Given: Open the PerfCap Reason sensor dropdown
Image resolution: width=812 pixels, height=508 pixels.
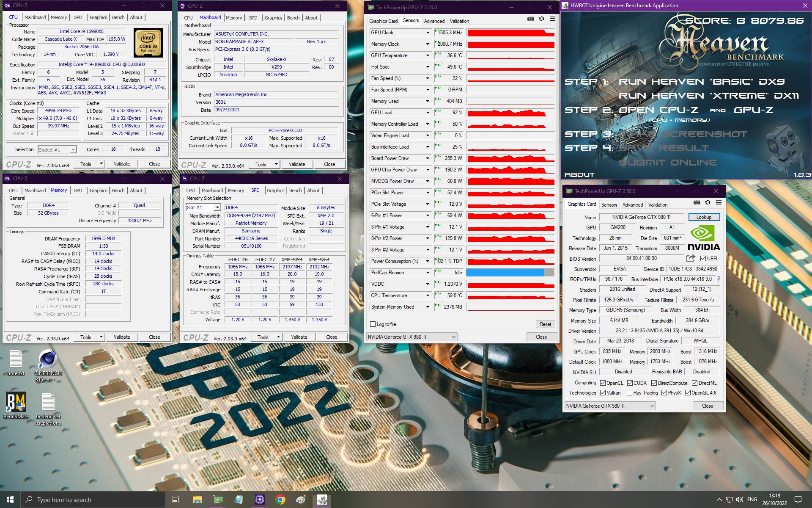Looking at the screenshot, I should point(428,273).
